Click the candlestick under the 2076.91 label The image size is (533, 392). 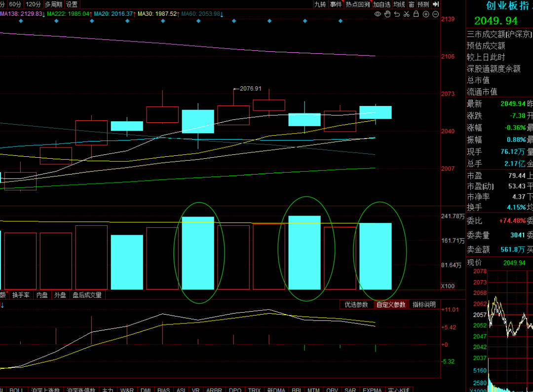(x=233, y=115)
